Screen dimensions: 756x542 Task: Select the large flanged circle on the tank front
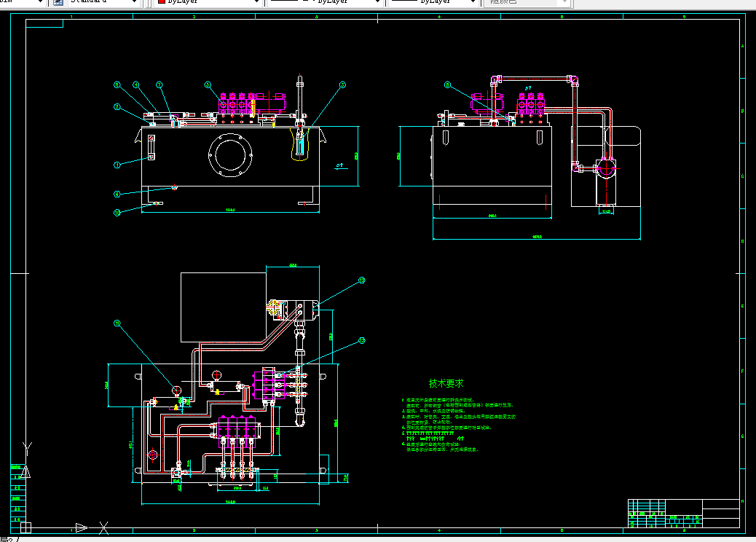click(230, 154)
